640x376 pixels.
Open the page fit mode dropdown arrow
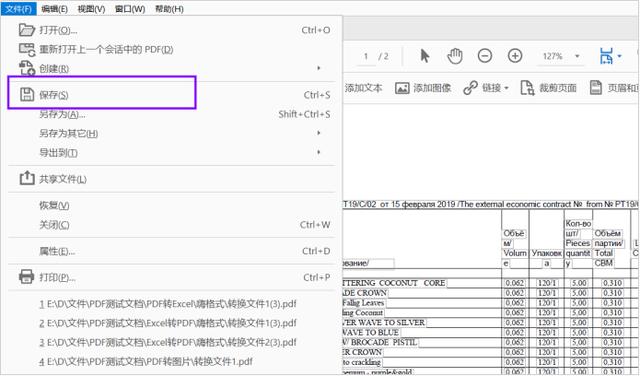tap(620, 56)
